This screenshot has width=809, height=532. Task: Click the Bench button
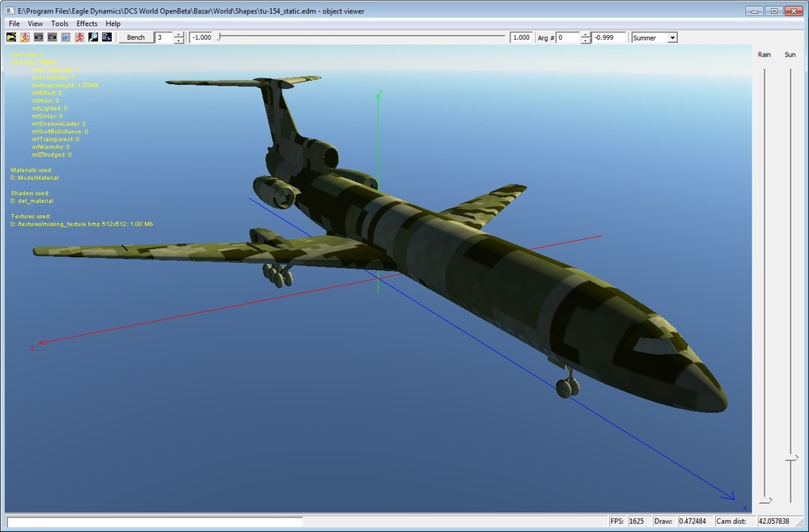136,38
